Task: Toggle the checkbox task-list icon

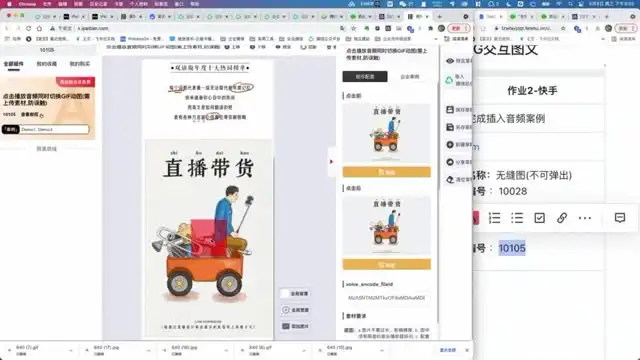Action: tap(539, 218)
